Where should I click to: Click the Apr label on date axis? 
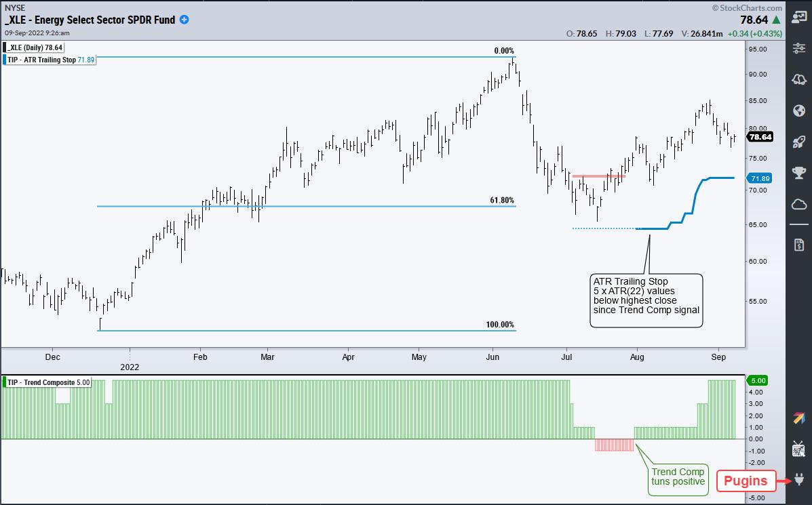[348, 357]
